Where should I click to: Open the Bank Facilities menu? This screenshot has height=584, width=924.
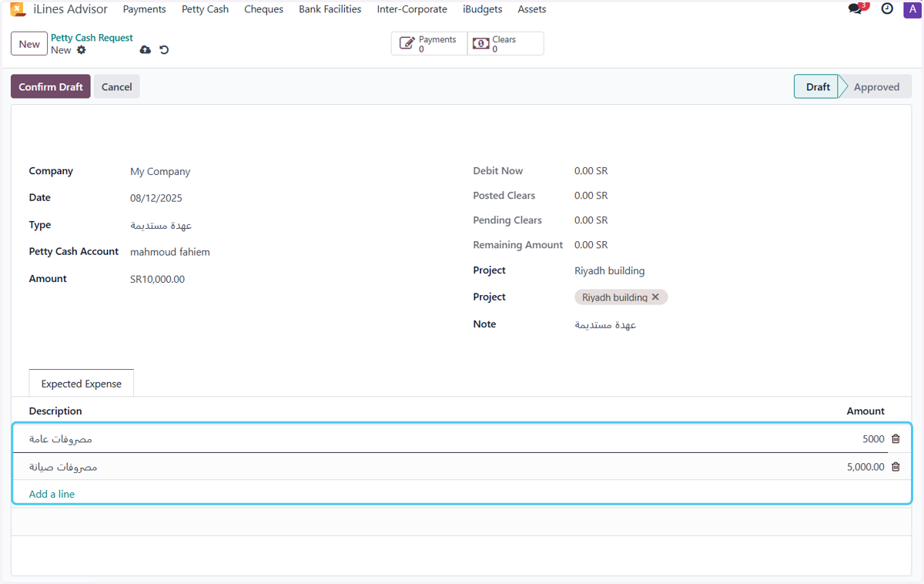pyautogui.click(x=330, y=9)
